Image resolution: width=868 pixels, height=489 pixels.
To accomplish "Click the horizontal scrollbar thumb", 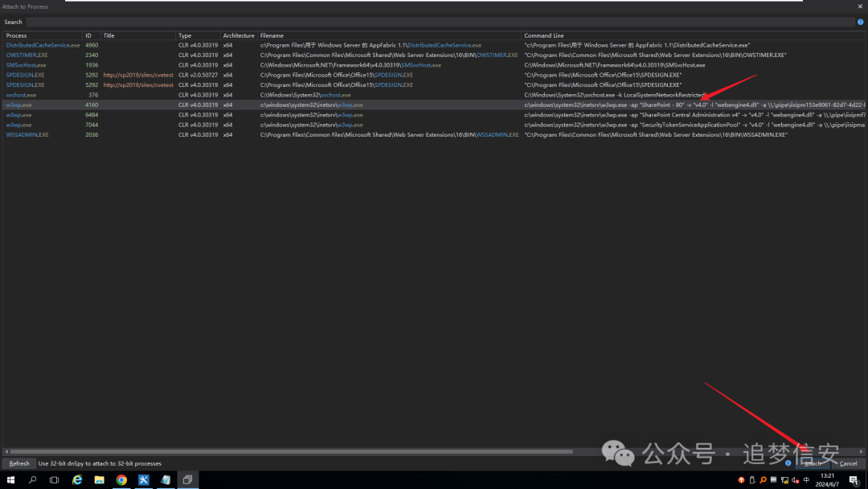I will tap(291, 451).
